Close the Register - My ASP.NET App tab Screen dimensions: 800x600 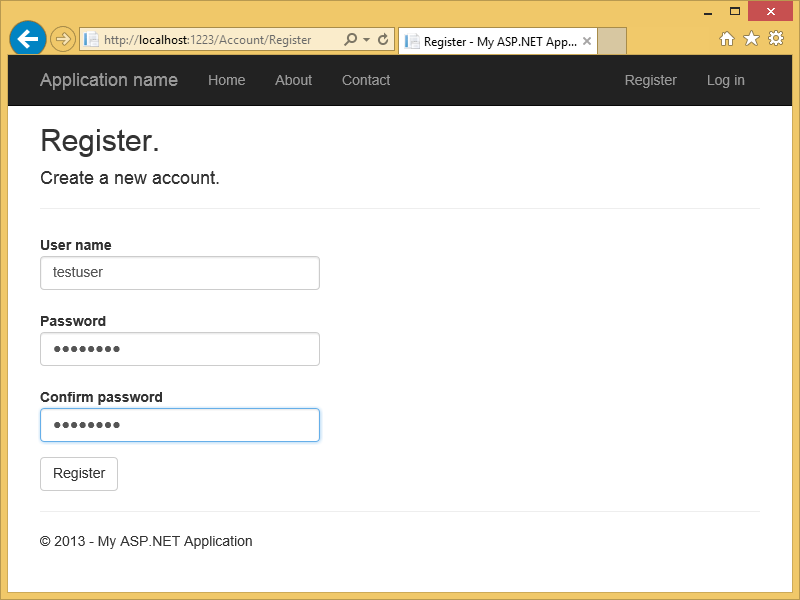[x=587, y=42]
